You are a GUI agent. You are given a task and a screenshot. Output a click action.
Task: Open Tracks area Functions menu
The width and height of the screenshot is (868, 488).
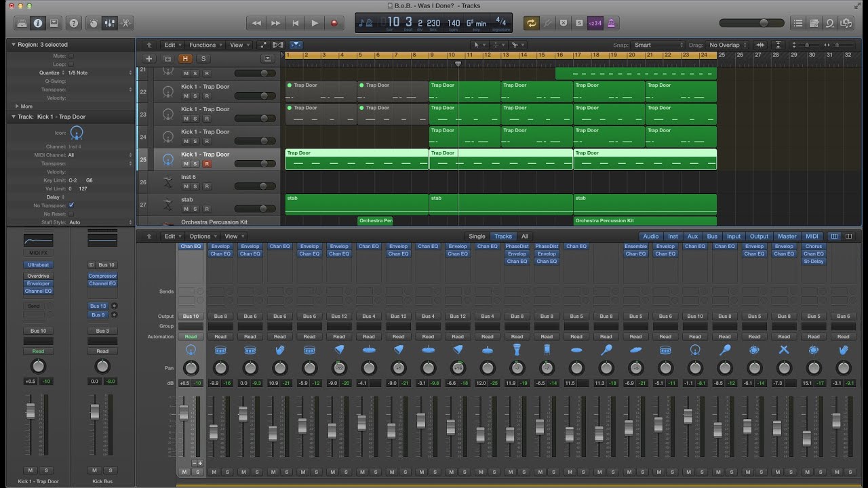tap(205, 45)
